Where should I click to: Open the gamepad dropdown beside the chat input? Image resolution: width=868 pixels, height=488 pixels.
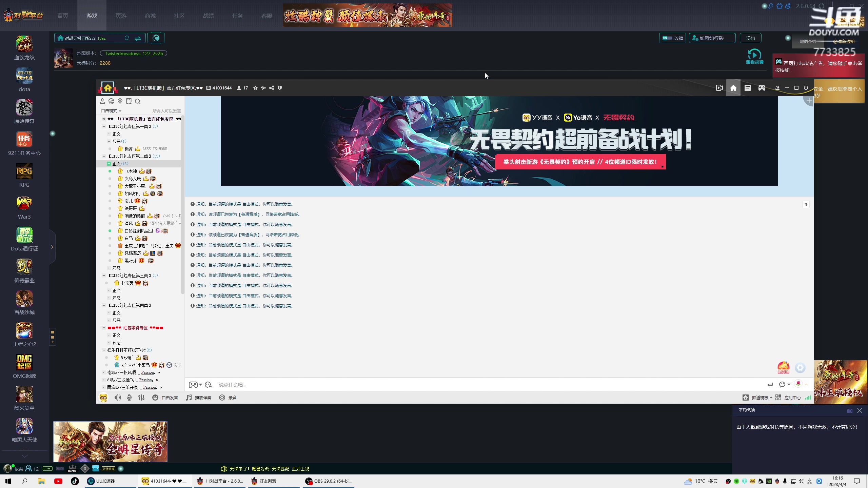(x=196, y=385)
